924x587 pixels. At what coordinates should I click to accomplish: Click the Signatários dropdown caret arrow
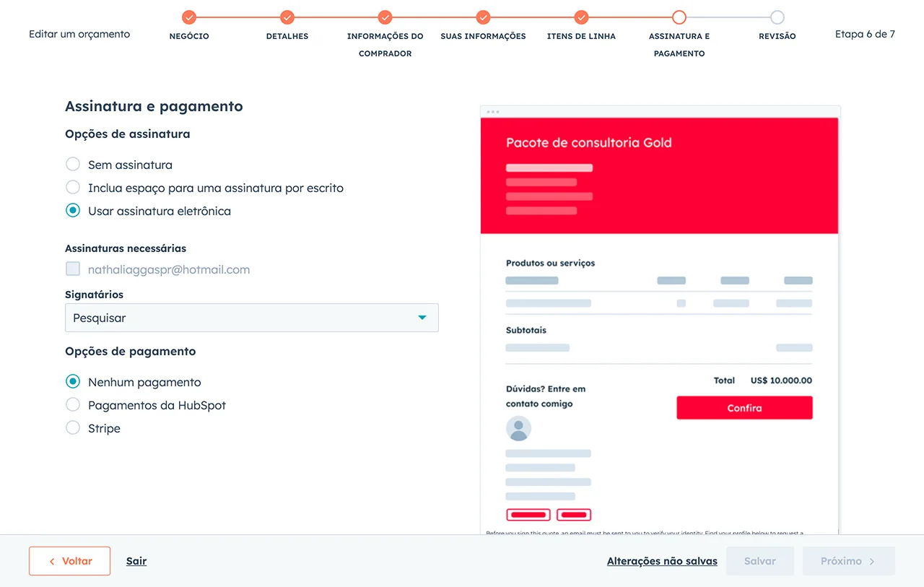(x=422, y=318)
